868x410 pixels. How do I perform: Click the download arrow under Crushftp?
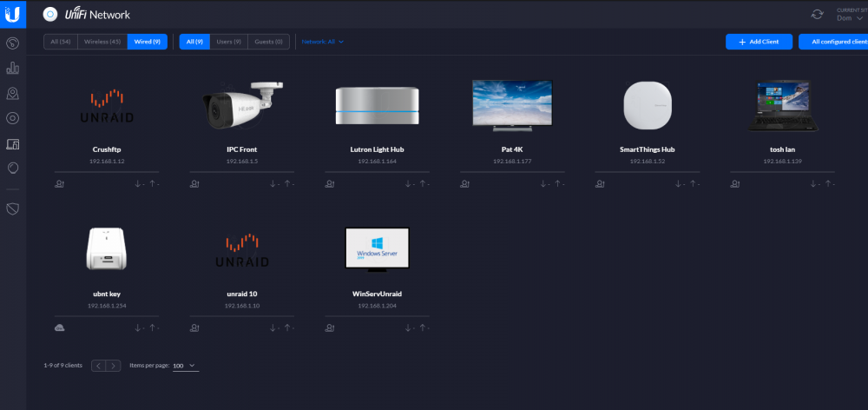[138, 184]
